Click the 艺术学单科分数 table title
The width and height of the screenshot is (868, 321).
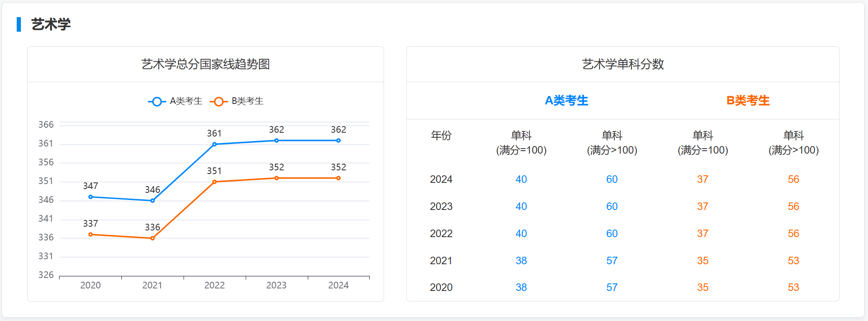(x=623, y=64)
